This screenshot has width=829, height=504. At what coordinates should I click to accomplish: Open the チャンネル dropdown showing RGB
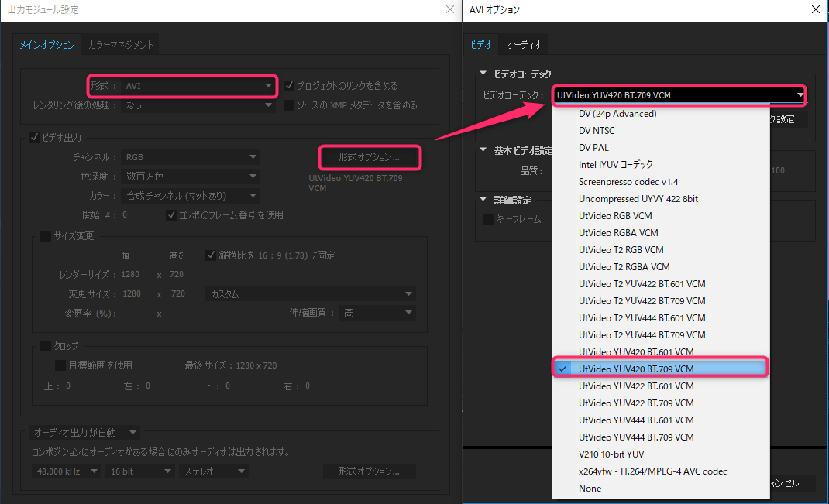pos(190,156)
